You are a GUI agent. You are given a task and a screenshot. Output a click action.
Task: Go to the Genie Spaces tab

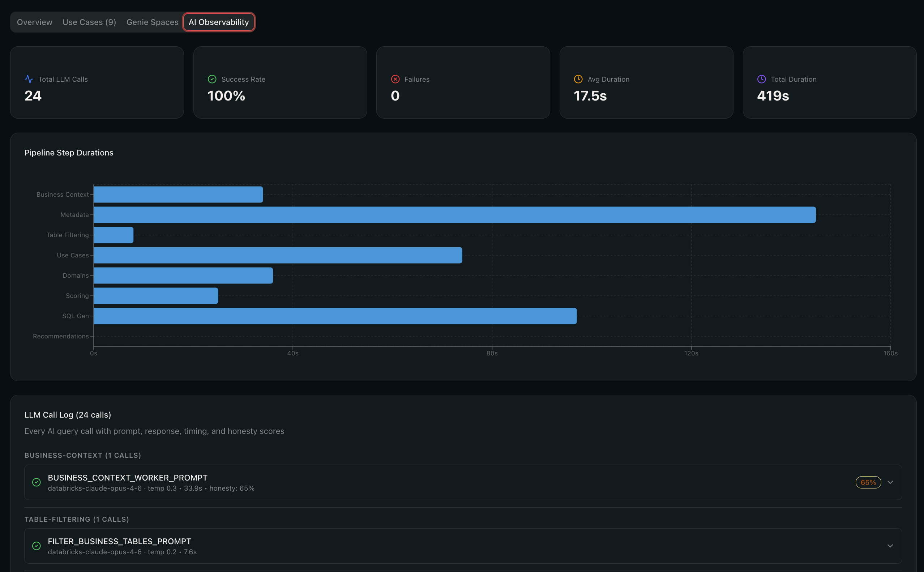(153, 22)
